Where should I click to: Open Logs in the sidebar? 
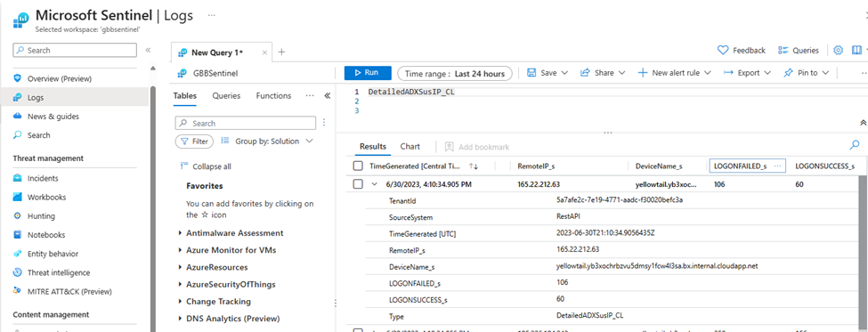click(36, 97)
